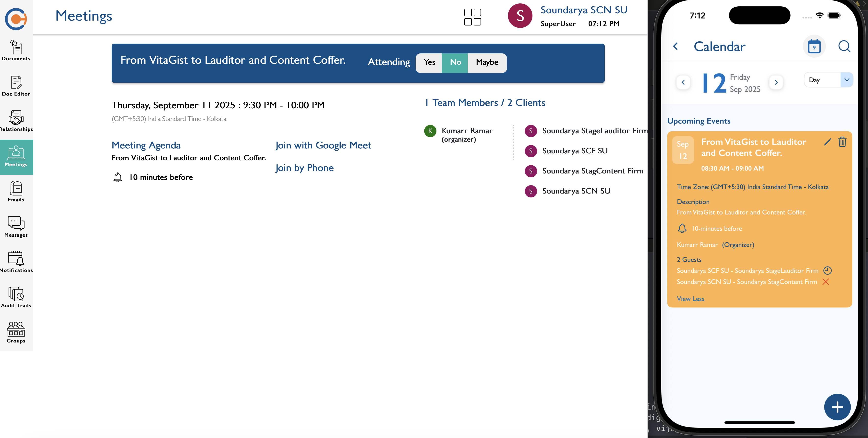Open the four-square grid menu icon

(x=472, y=17)
